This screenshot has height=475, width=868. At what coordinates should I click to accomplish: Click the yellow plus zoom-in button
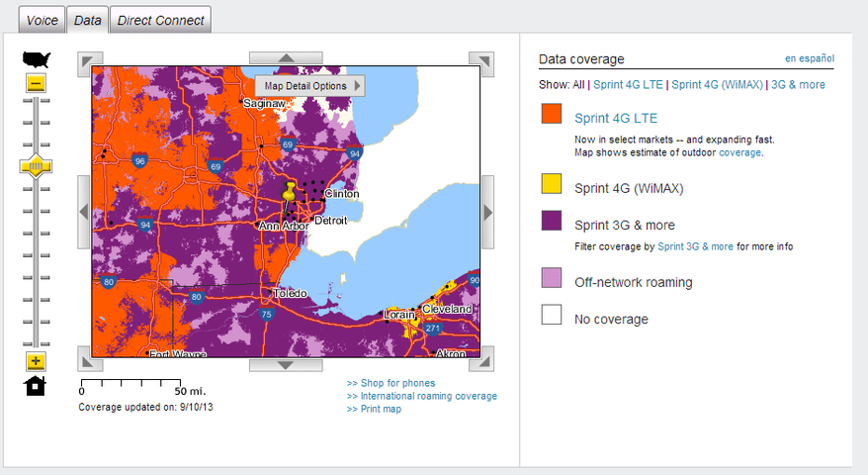tap(36, 362)
